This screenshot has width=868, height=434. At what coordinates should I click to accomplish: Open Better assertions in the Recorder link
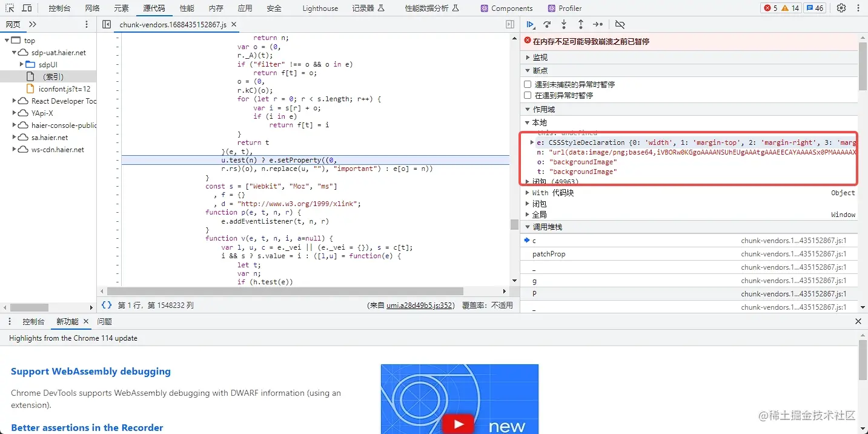(87, 427)
